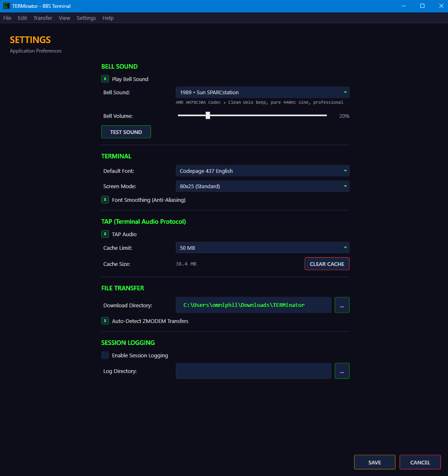Open the Settings menu
This screenshot has height=476, width=448.
tap(86, 18)
